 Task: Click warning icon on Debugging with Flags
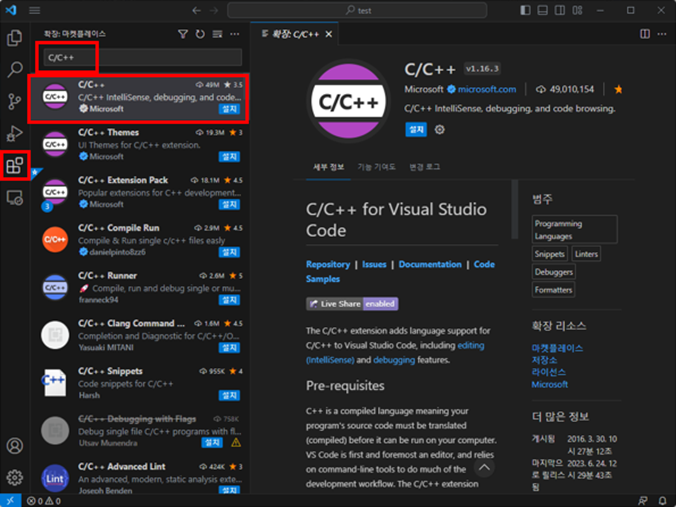pyautogui.click(x=235, y=443)
